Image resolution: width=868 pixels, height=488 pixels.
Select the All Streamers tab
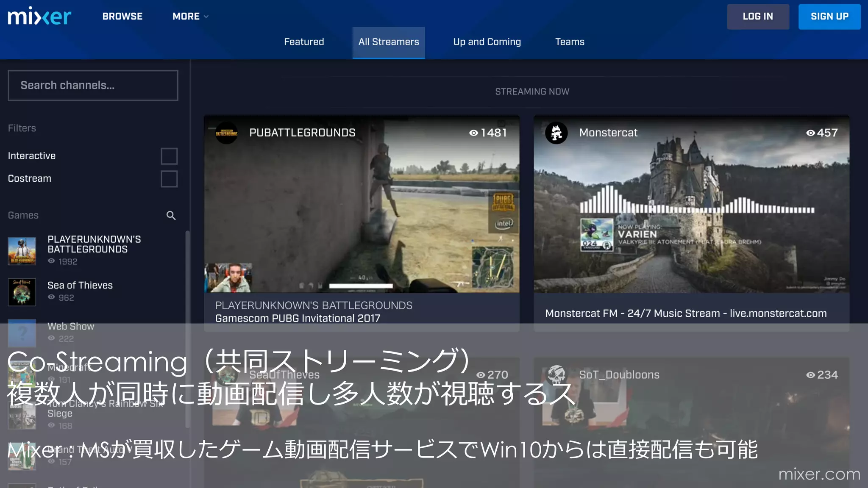pos(389,42)
